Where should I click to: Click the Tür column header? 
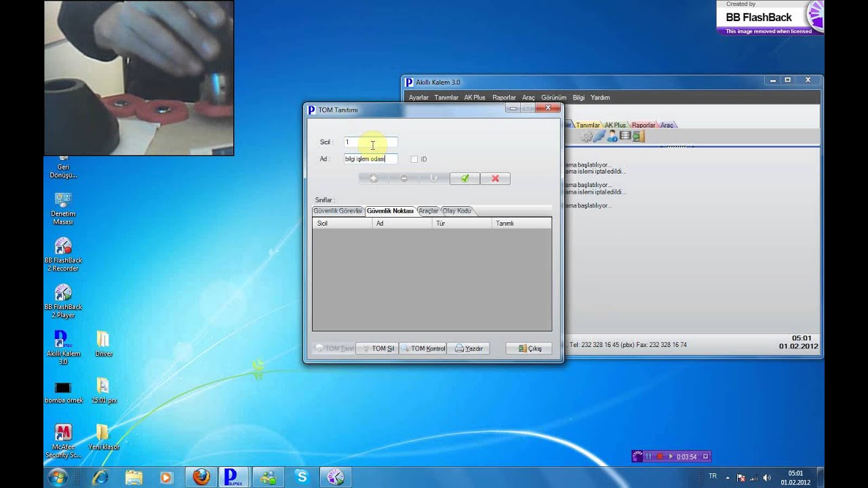click(461, 223)
